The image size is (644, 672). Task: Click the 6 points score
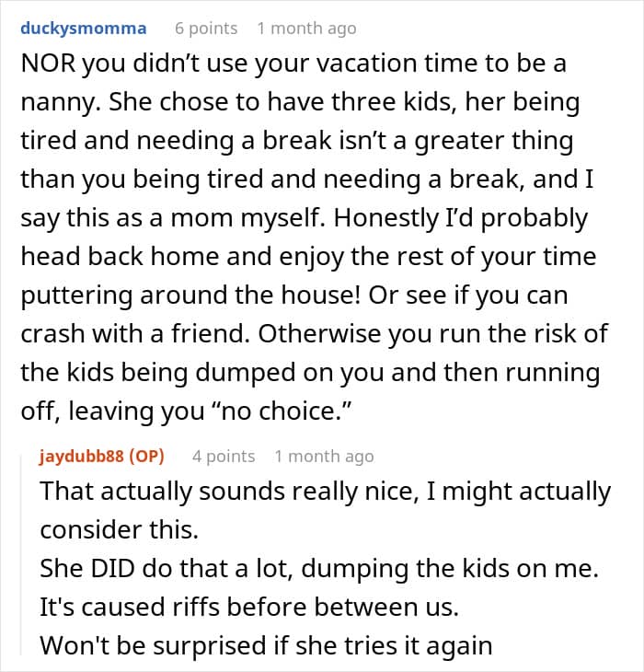click(206, 29)
